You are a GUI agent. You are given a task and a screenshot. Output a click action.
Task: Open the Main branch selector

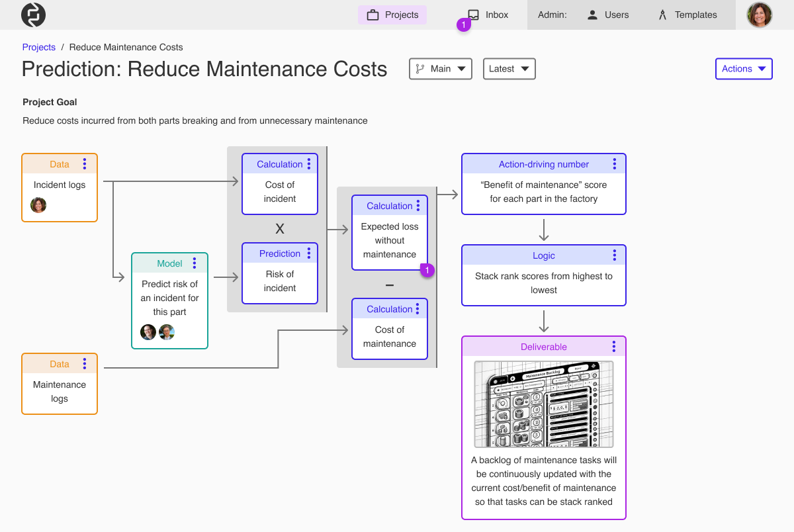(x=440, y=68)
